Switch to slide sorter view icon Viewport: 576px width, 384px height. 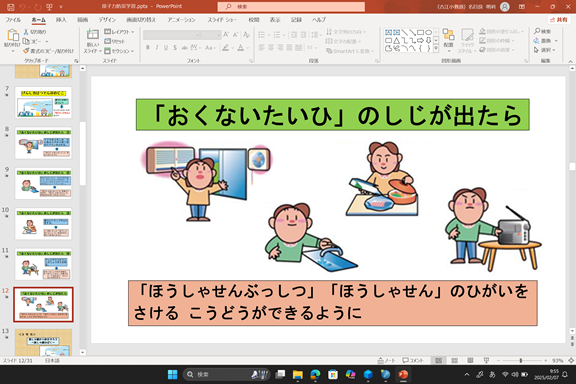[454, 360]
